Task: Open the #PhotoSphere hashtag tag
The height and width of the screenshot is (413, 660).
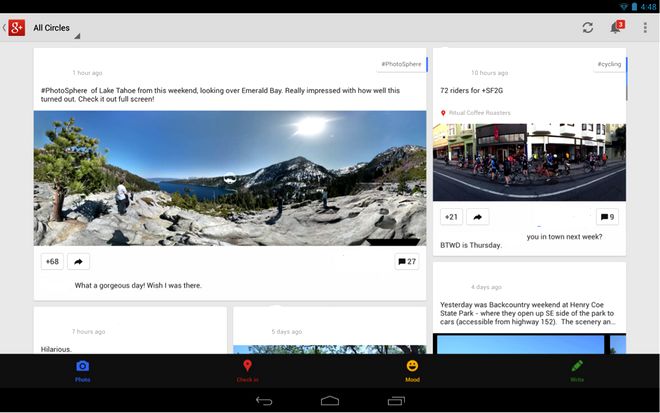Action: click(x=401, y=64)
